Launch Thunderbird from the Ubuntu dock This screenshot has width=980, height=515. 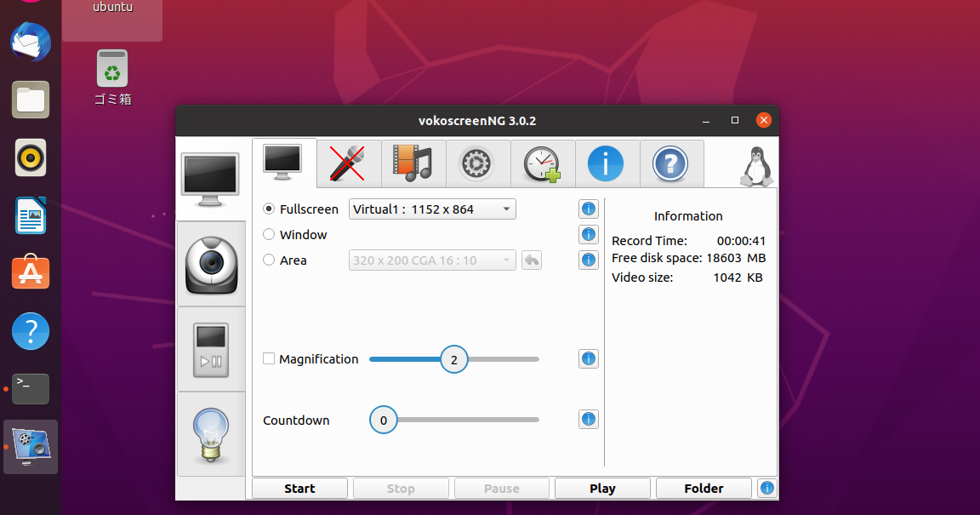tap(30, 42)
